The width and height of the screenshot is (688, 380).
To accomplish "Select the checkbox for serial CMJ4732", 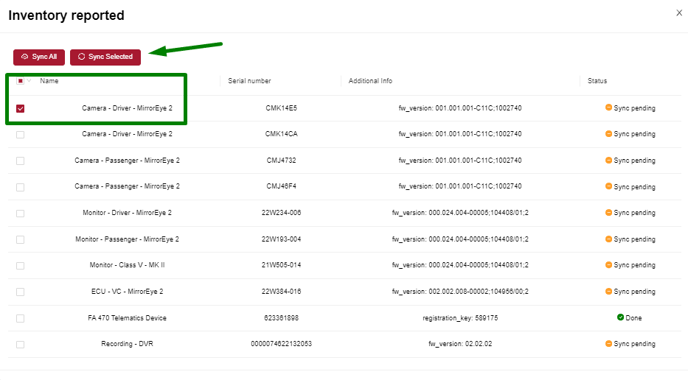I will click(20, 161).
